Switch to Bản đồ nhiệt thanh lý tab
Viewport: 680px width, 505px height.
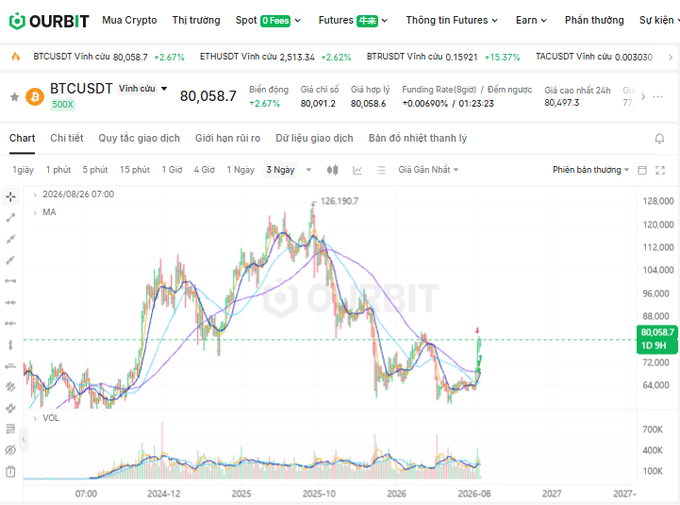[418, 138]
